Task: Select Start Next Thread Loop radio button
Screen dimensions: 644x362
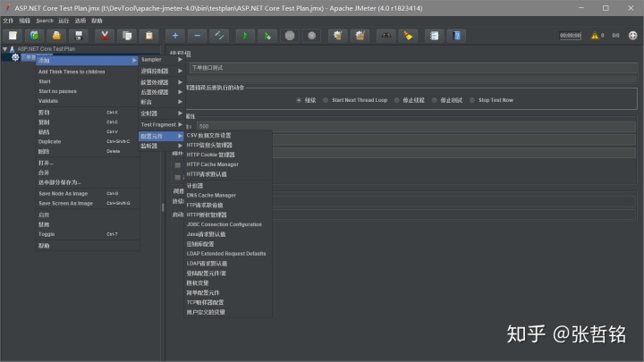Action: point(326,100)
